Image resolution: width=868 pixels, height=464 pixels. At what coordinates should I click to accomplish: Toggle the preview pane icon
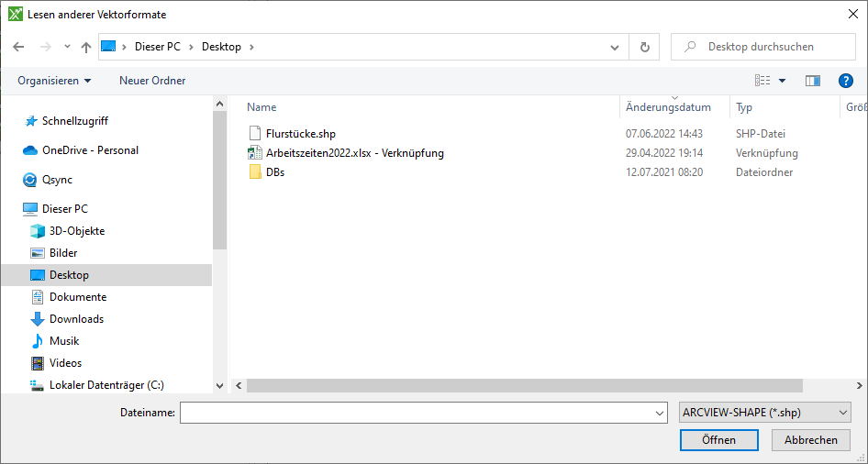click(812, 81)
